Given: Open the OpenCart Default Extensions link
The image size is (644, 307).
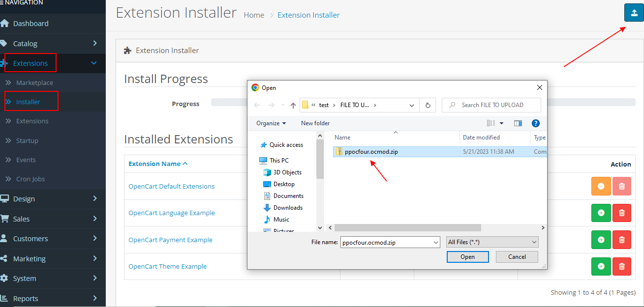Looking at the screenshot, I should [x=172, y=186].
